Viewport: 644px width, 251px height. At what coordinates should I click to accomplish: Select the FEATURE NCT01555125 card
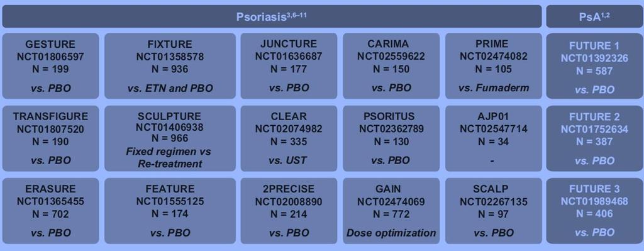170,211
